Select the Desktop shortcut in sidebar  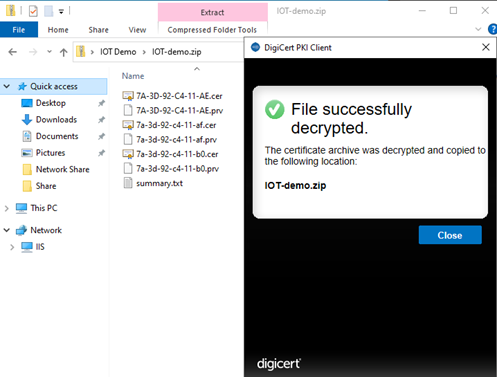51,103
